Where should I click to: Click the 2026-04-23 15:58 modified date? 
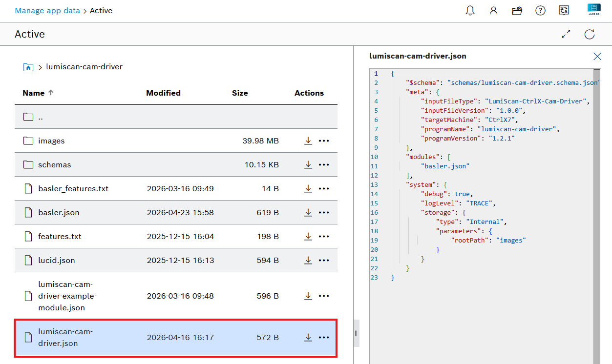click(x=180, y=213)
